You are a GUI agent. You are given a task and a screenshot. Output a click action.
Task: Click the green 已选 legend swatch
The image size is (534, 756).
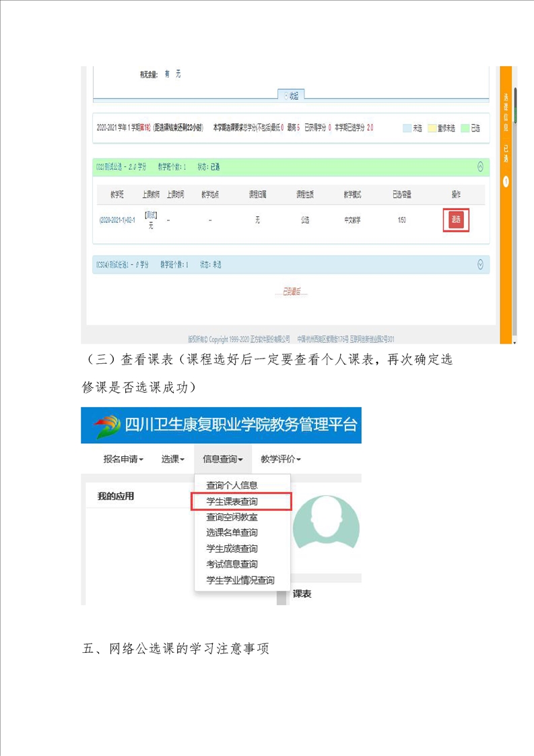(x=465, y=128)
